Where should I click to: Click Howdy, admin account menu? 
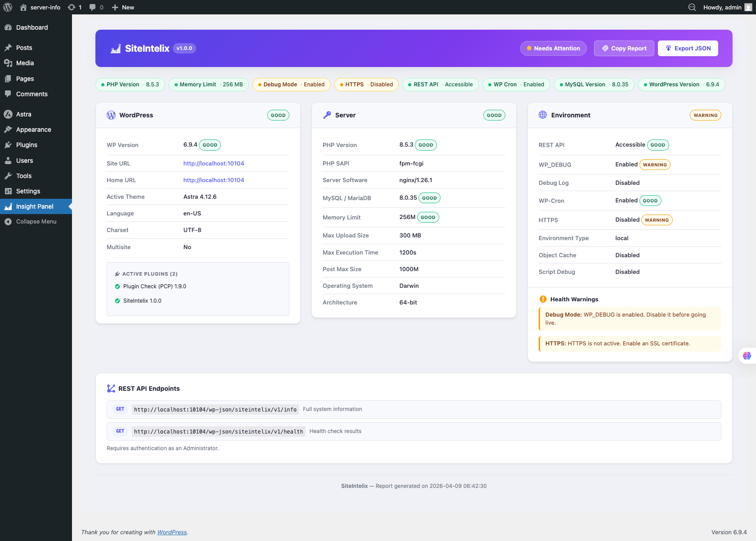point(727,7)
